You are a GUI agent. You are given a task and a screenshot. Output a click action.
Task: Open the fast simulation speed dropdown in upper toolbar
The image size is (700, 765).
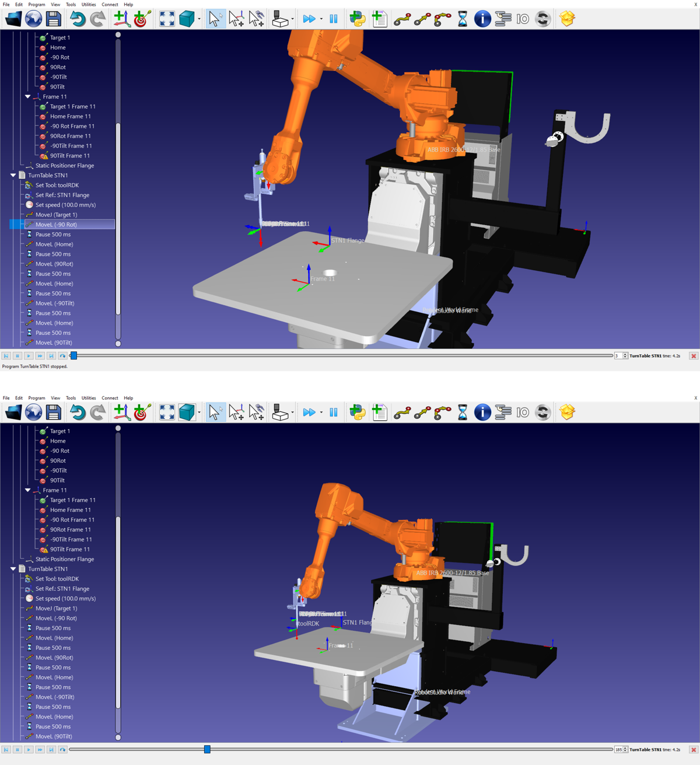321,19
